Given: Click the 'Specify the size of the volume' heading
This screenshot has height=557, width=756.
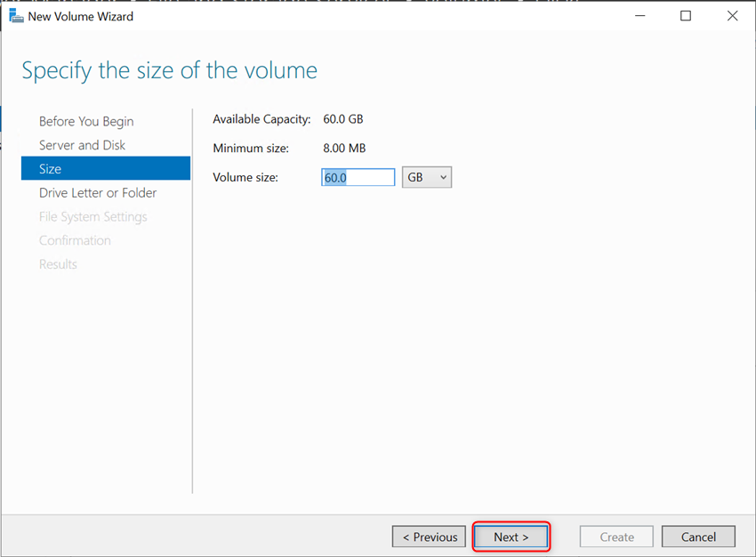Looking at the screenshot, I should tap(169, 70).
